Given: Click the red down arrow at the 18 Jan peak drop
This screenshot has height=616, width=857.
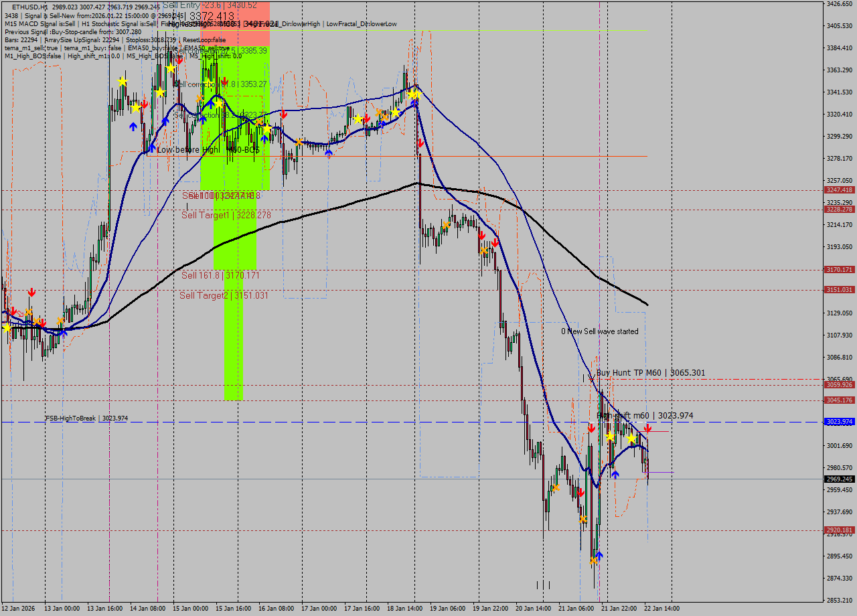Looking at the screenshot, I should click(420, 143).
